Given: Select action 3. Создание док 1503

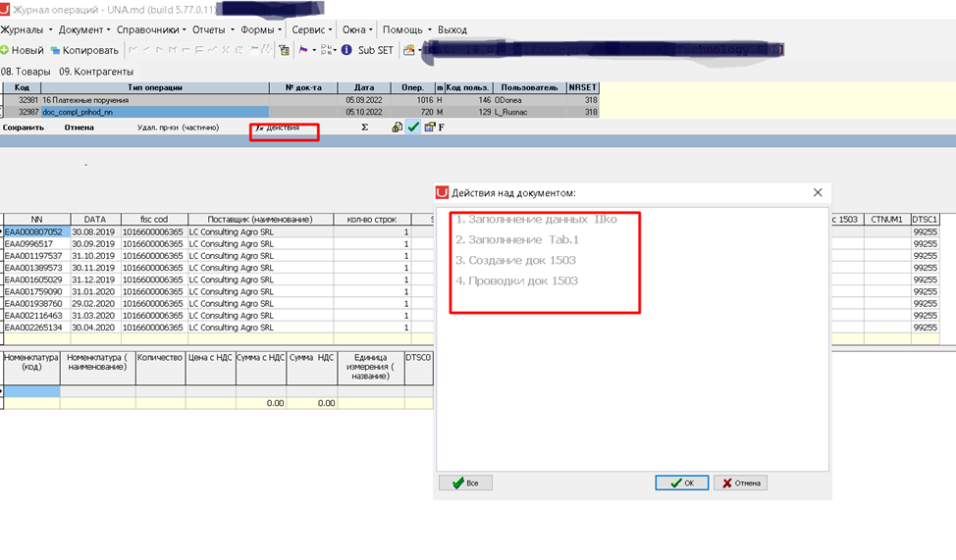Looking at the screenshot, I should 516,260.
